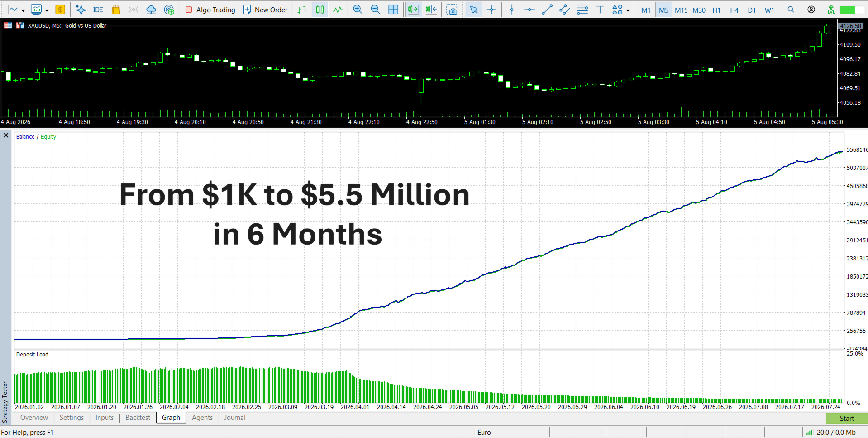Select the text label tool
Image resolution: width=868 pixels, height=438 pixels.
pyautogui.click(x=600, y=10)
